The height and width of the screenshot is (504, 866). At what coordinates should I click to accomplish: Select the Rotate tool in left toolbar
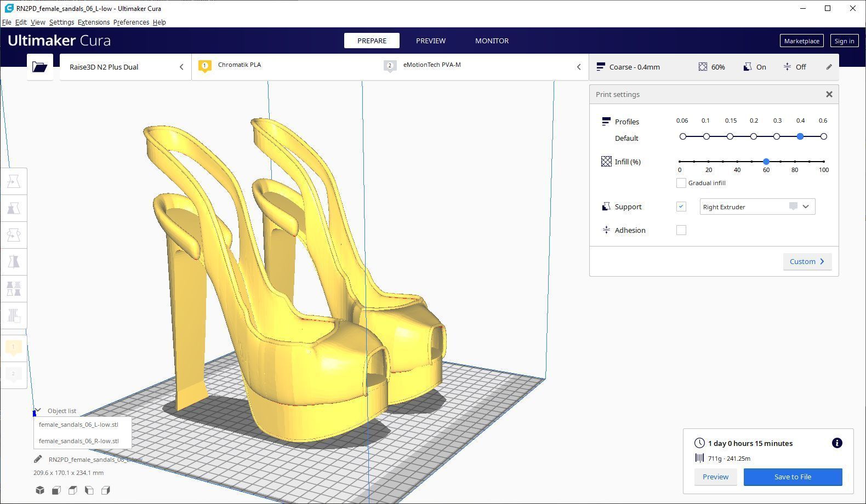pyautogui.click(x=14, y=235)
